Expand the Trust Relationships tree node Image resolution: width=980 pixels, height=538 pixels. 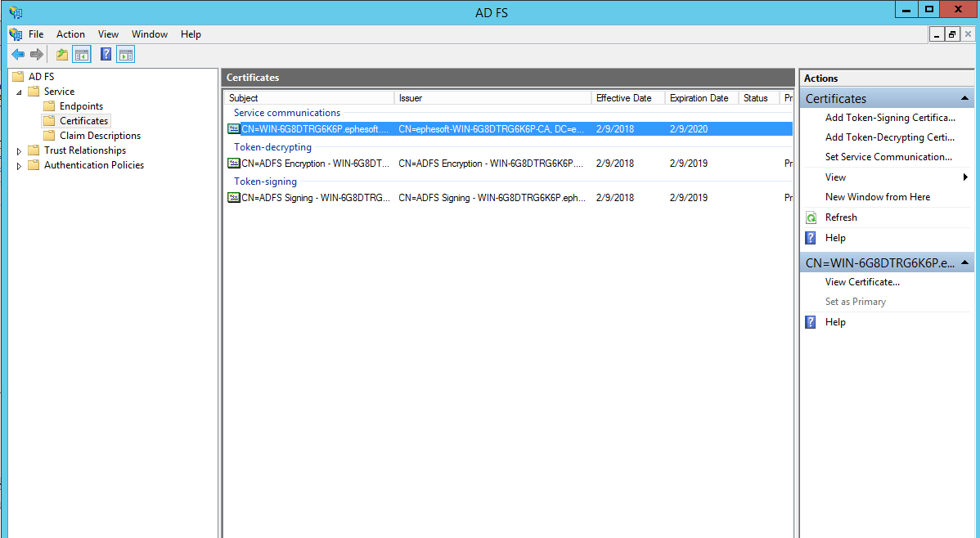tap(19, 150)
